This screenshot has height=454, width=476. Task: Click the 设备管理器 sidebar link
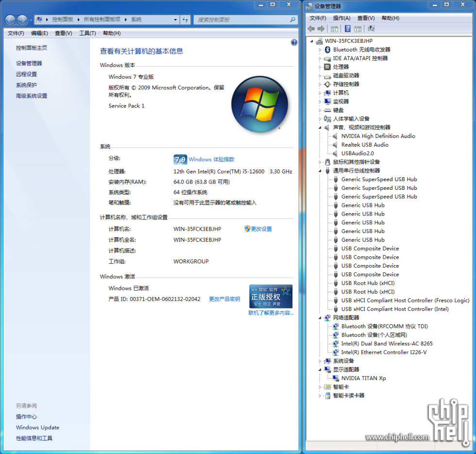29,64
